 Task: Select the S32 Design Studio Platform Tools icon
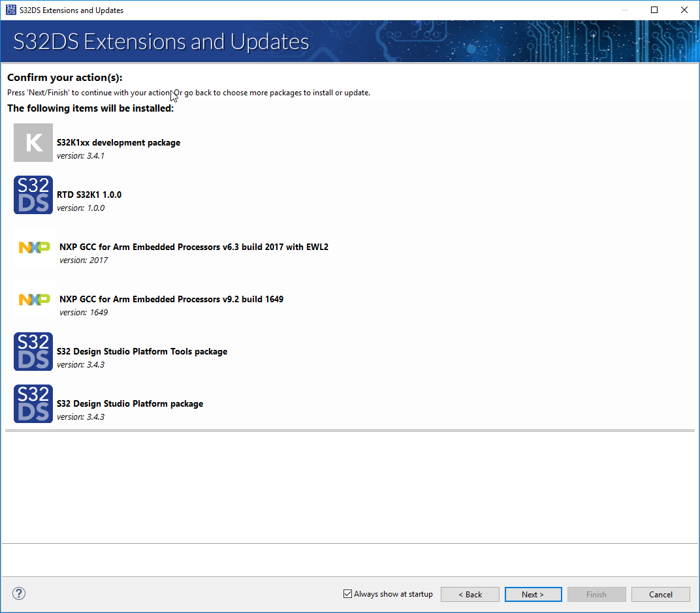33,351
